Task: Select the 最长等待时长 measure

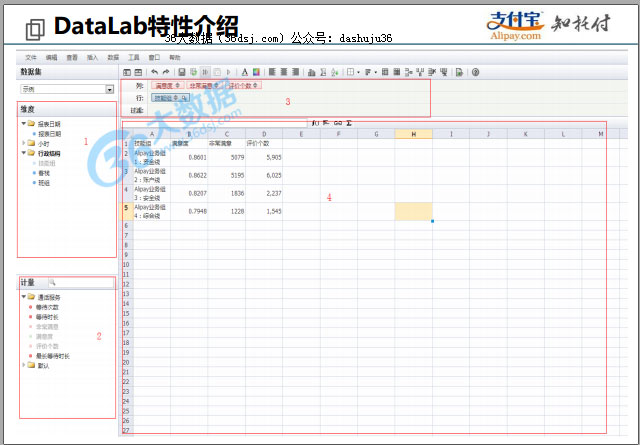Action: pyautogui.click(x=53, y=356)
